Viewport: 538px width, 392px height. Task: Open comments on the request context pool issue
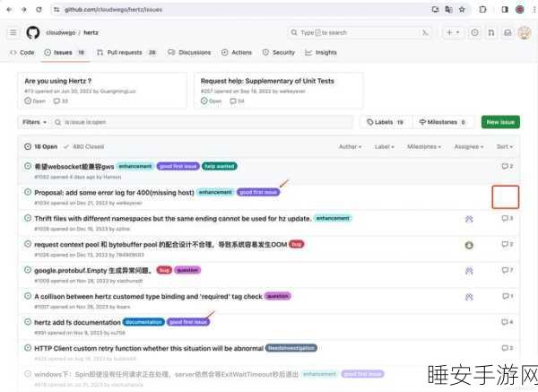508,244
